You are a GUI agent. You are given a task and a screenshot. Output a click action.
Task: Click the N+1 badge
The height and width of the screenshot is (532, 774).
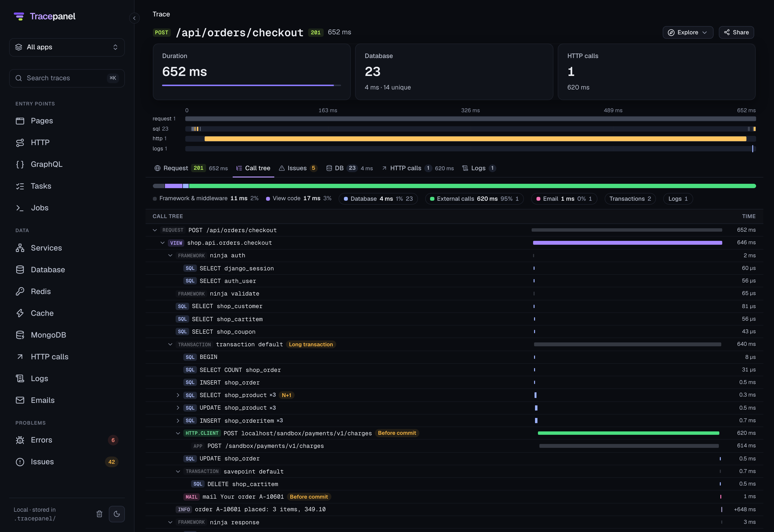286,395
